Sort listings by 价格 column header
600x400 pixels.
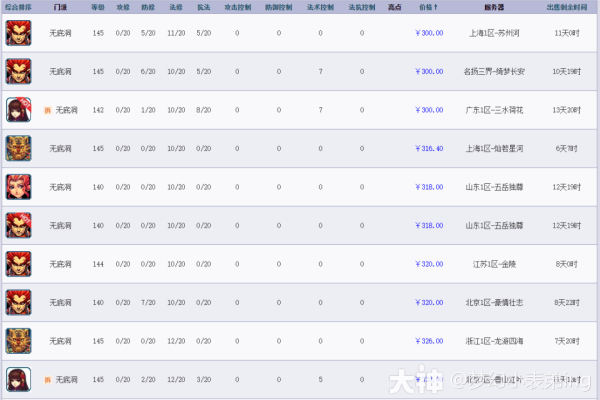429,6
